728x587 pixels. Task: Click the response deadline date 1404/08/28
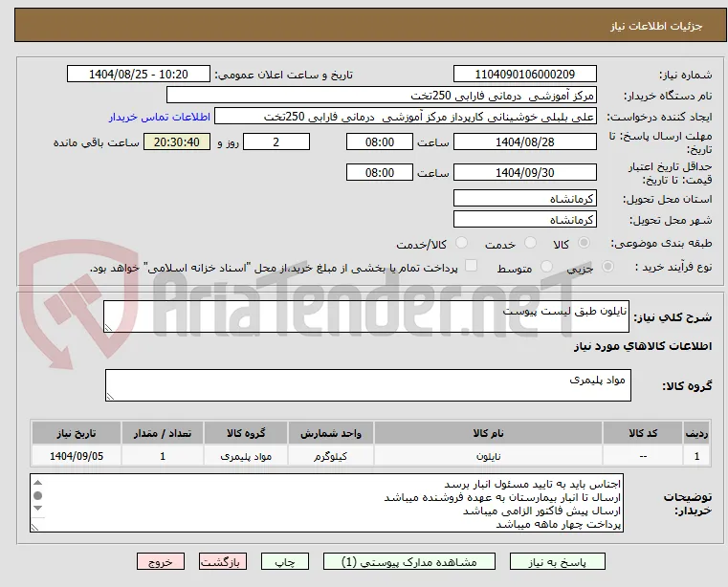(x=524, y=141)
